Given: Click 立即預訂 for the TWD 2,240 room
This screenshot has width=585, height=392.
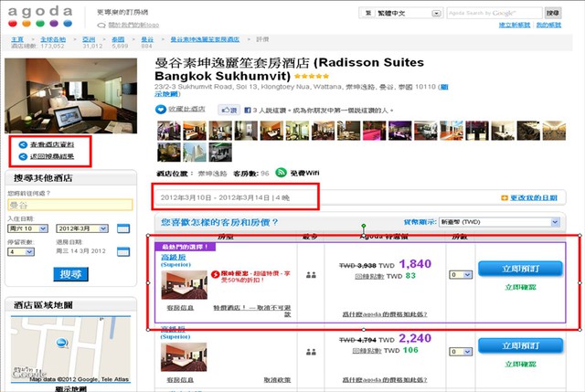Looking at the screenshot, I should pos(520,345).
